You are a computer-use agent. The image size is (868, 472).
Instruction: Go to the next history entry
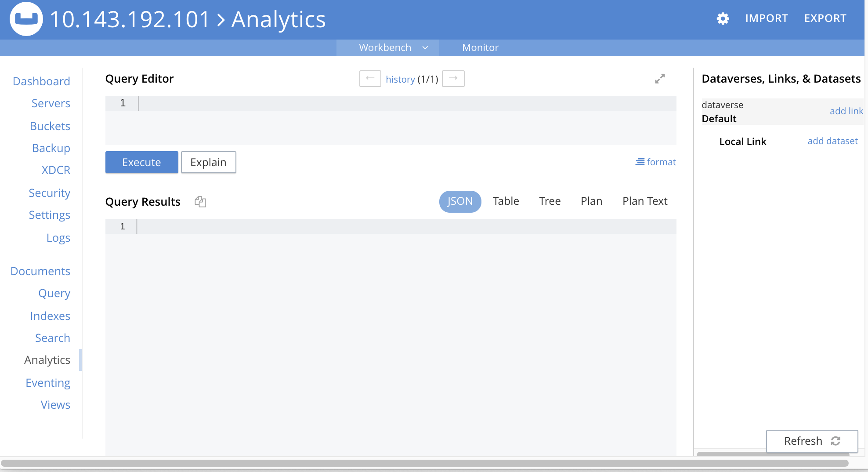pyautogui.click(x=453, y=79)
